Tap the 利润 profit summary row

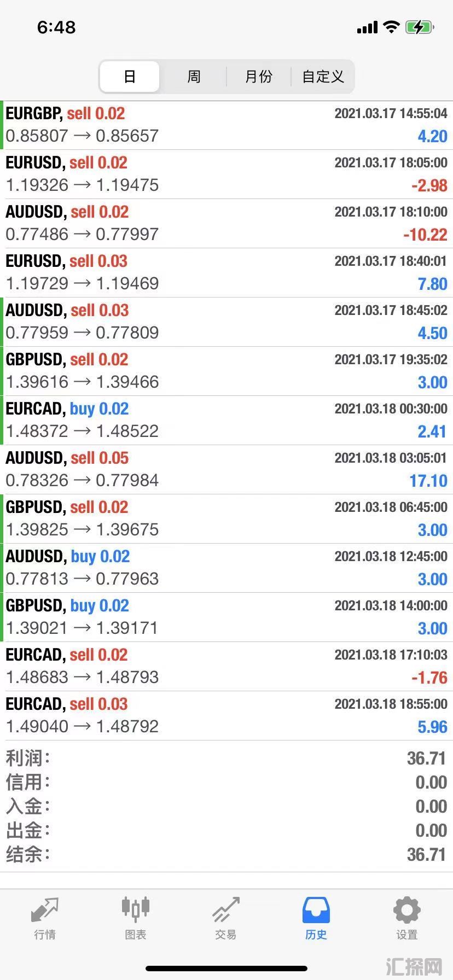(x=226, y=759)
